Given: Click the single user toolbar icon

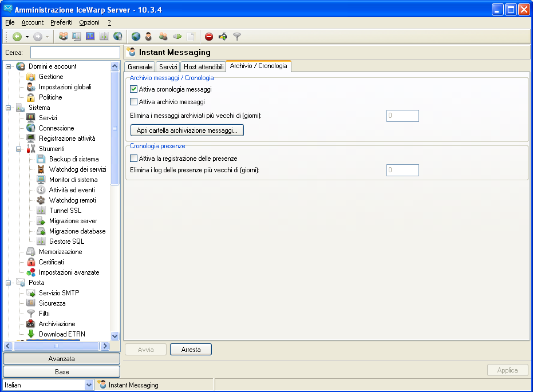Looking at the screenshot, I should tap(148, 37).
